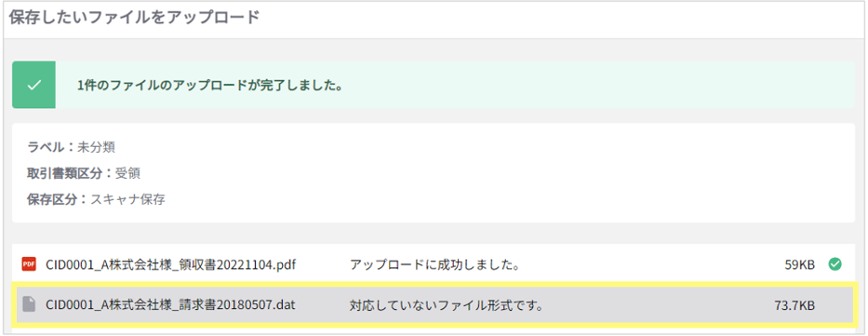This screenshot has width=868, height=336.
Task: Click the 保存区分 field name
Action: [53, 199]
